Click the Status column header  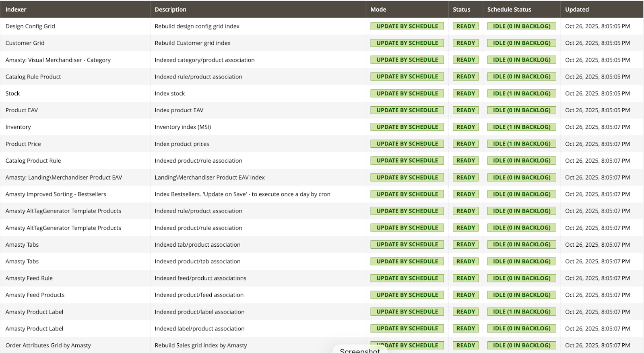click(x=461, y=9)
